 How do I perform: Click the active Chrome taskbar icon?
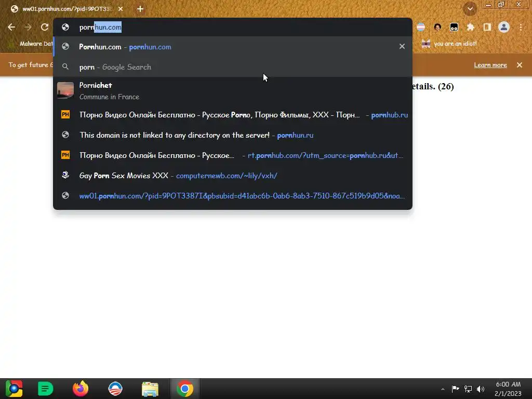pos(185,389)
